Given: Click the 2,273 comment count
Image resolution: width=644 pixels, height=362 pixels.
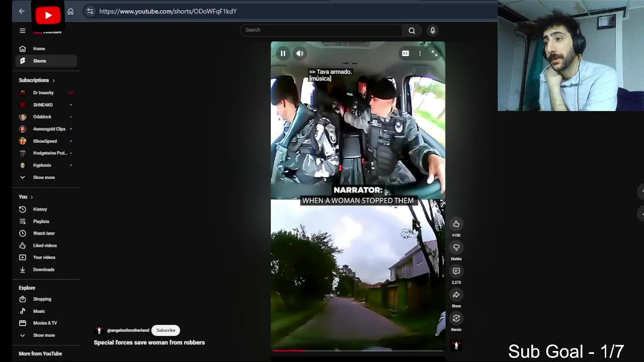Looking at the screenshot, I should point(456,283).
